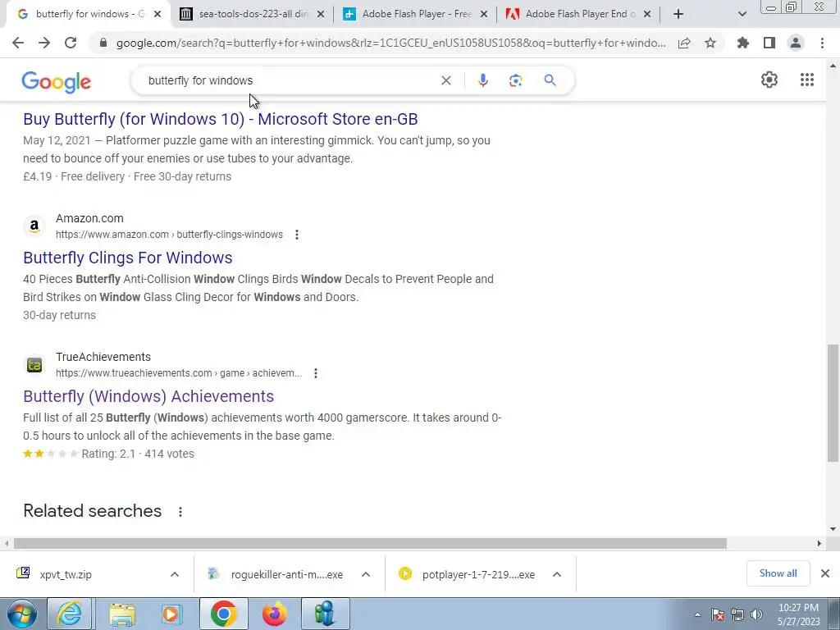Expand options for the roguekiller download

[366, 574]
